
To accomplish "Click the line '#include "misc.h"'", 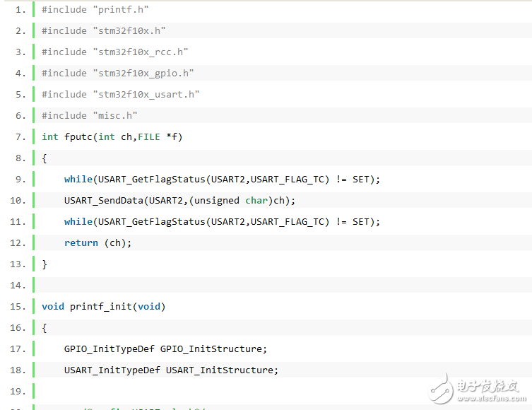I will point(89,115).
